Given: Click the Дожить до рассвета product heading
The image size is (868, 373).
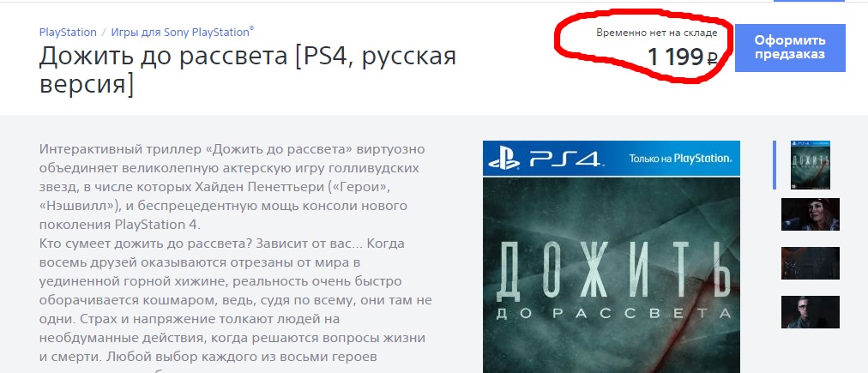Looking at the screenshot, I should (x=247, y=71).
